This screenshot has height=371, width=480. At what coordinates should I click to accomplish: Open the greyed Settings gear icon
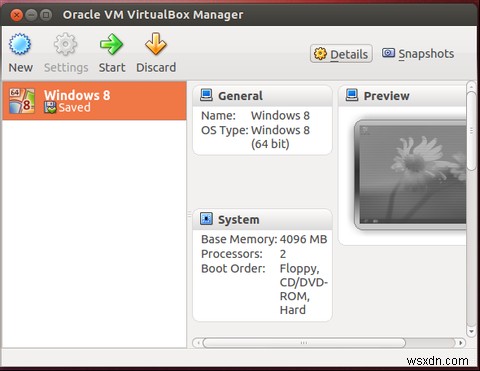(x=65, y=44)
